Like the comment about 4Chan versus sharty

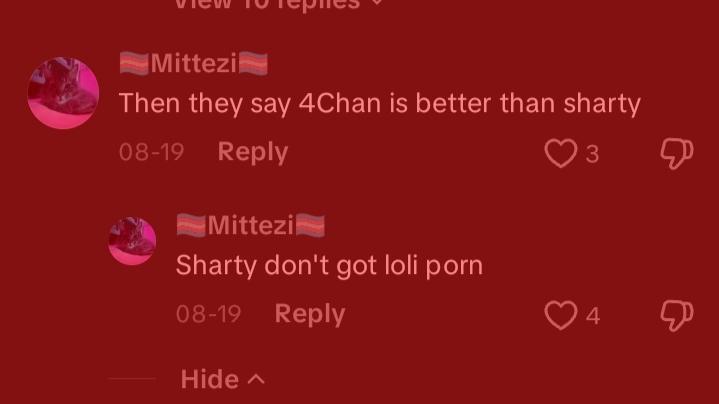point(560,153)
